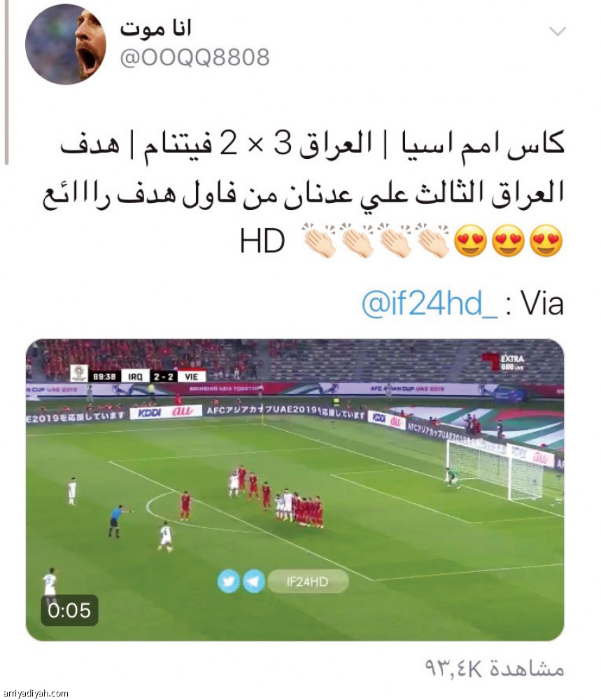
Task: Play the Iraq free kick video
Action: (x=295, y=490)
